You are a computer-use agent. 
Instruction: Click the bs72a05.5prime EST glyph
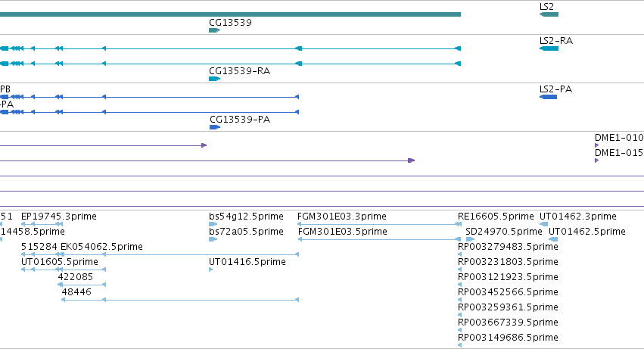[213, 239]
